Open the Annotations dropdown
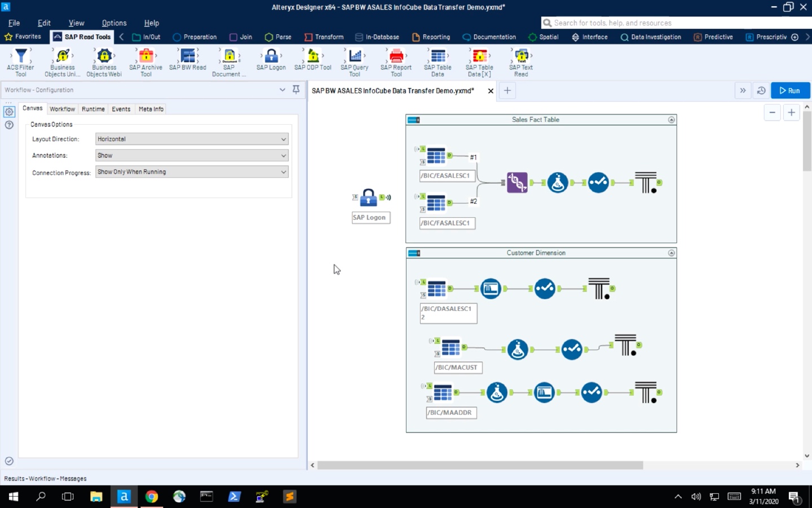812x508 pixels. click(x=192, y=155)
